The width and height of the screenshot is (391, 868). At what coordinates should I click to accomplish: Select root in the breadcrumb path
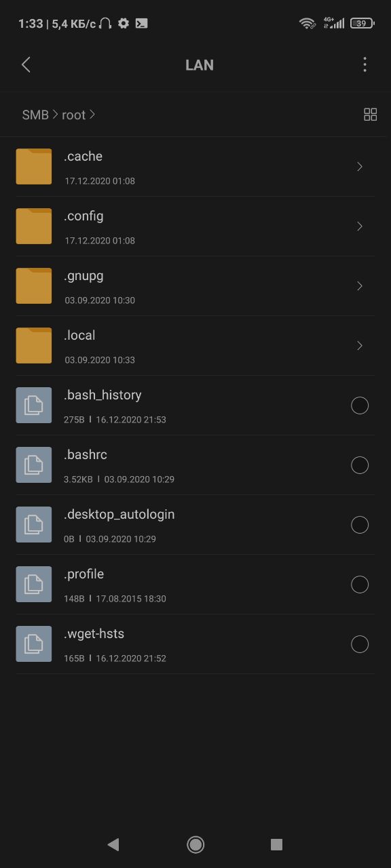point(73,115)
